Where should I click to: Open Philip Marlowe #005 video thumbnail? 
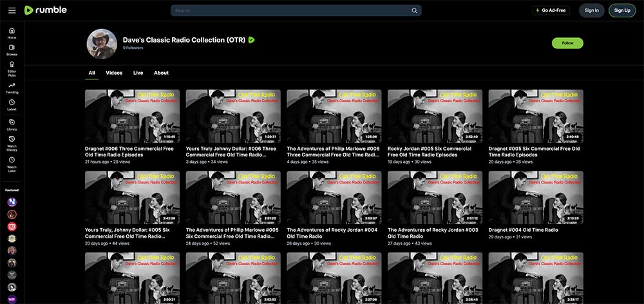click(233, 198)
